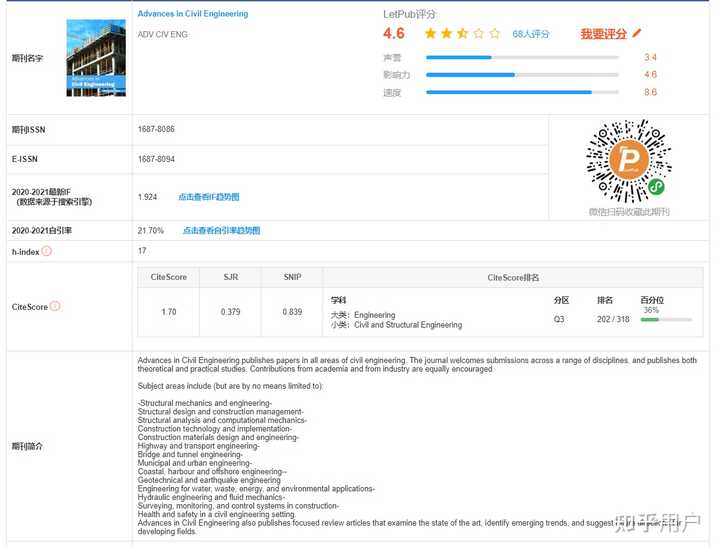Click the 微信扫码收藏此期刊 caption
Image resolution: width=720 pixels, height=547 pixels.
(x=629, y=212)
